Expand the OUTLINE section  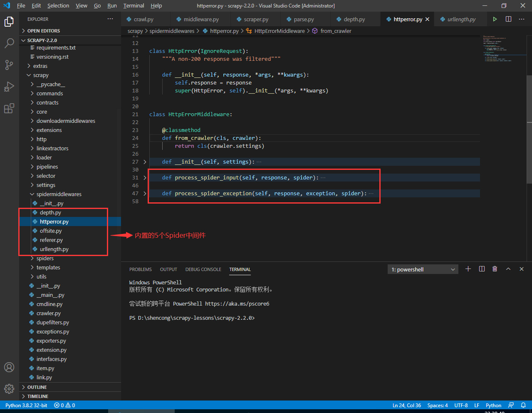(70, 387)
